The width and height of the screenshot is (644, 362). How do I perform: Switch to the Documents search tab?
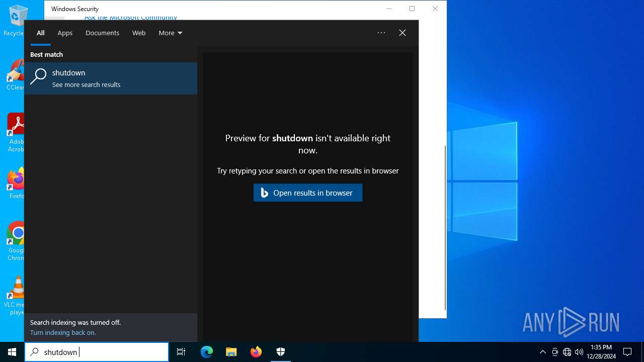102,33
